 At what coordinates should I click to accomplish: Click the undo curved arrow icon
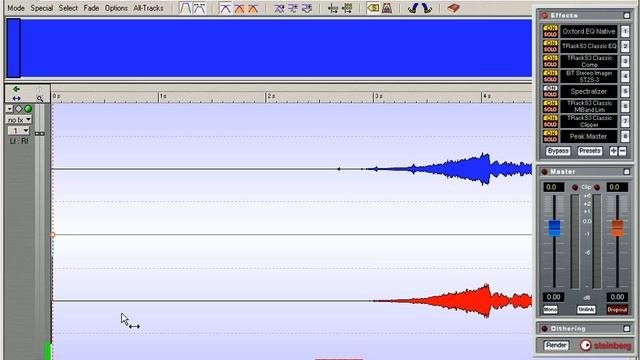pos(413,8)
